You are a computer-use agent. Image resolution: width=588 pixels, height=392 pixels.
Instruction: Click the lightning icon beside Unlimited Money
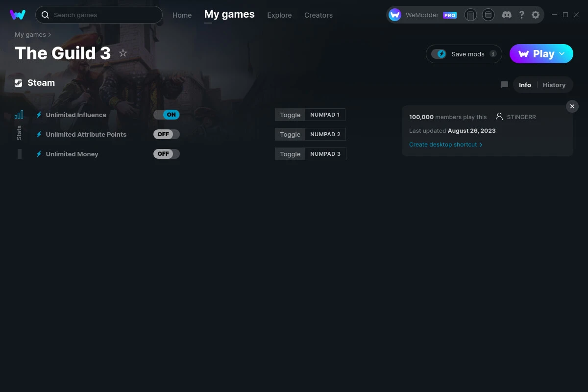click(39, 154)
